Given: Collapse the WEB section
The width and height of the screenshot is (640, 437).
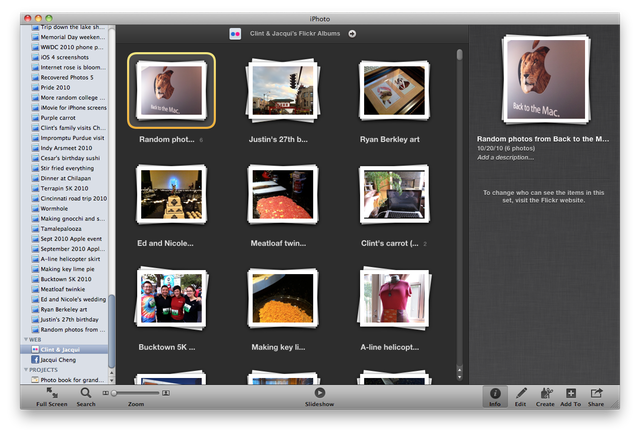Looking at the screenshot, I should (26, 339).
